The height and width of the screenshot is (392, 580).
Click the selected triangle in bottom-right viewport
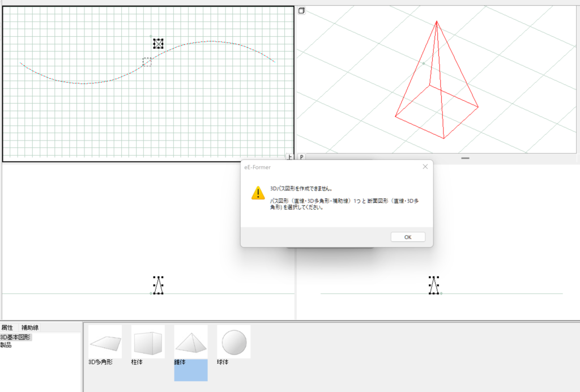[x=434, y=286]
